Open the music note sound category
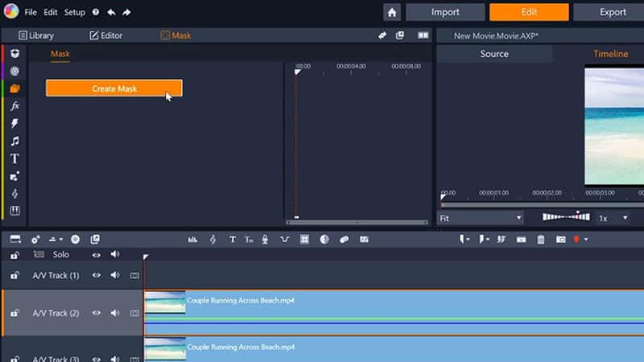644x362 pixels. (x=14, y=142)
